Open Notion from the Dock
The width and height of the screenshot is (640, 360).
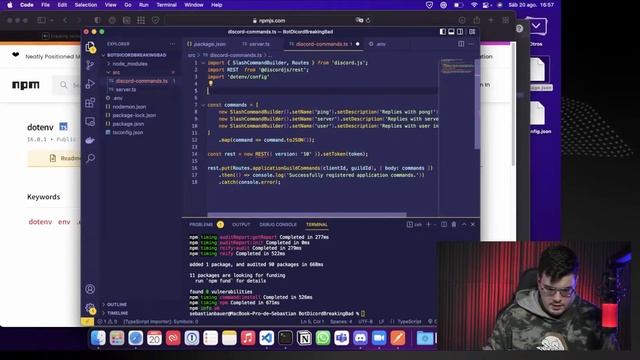(304, 338)
